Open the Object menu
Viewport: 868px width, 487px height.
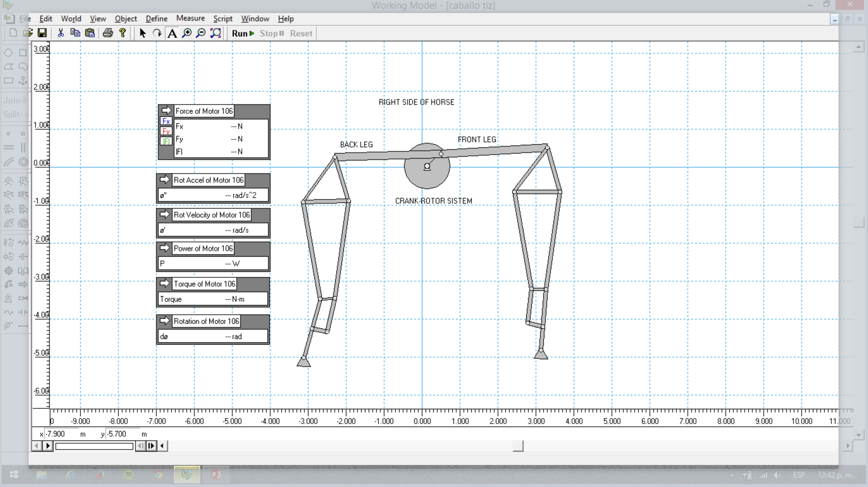(x=126, y=19)
